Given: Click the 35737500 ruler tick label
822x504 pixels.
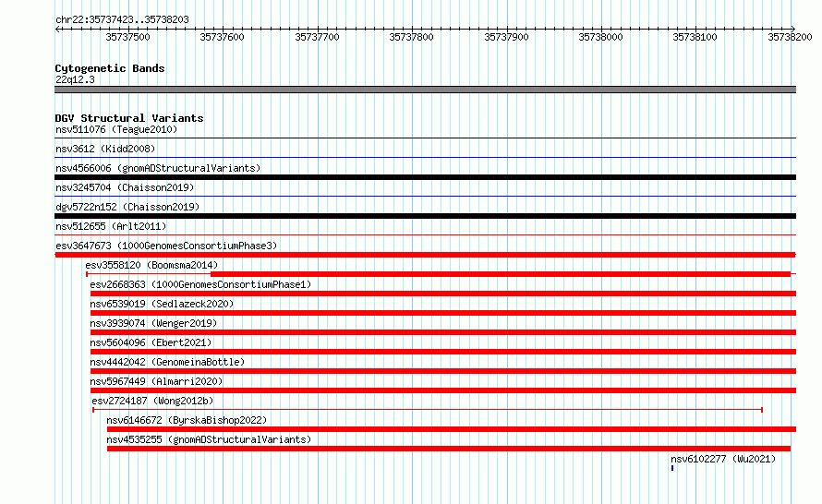Looking at the screenshot, I should coord(127,37).
